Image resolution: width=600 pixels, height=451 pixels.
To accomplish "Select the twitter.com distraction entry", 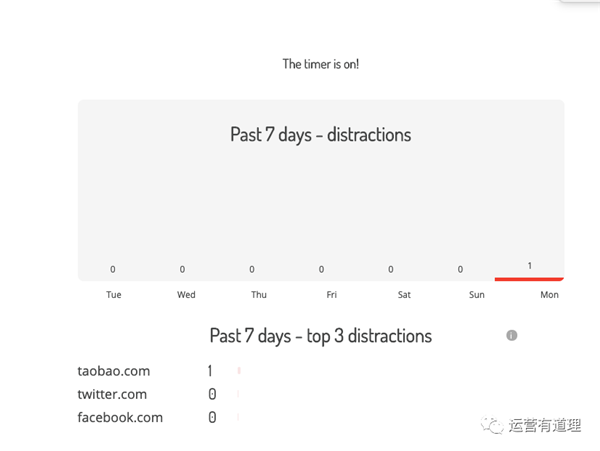I will pos(112,394).
